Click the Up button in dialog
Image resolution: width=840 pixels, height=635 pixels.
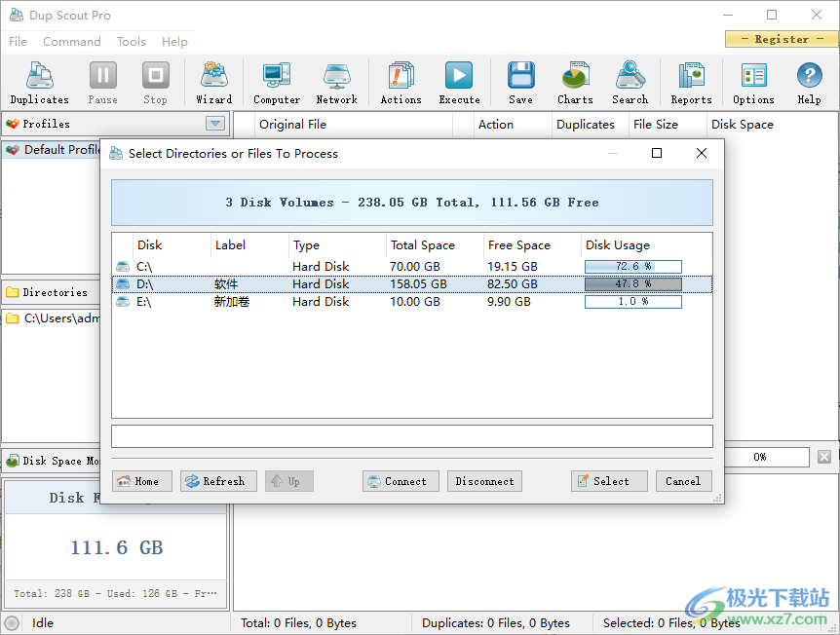point(289,481)
